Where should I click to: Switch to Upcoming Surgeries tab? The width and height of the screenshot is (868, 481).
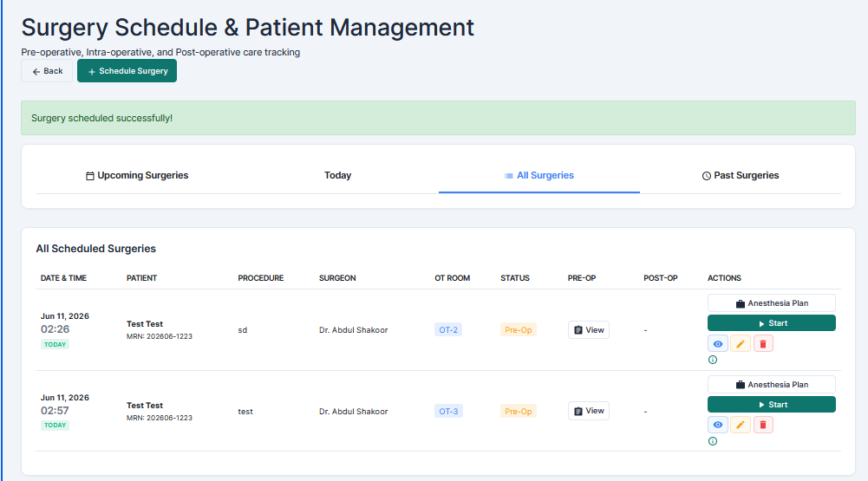click(137, 175)
